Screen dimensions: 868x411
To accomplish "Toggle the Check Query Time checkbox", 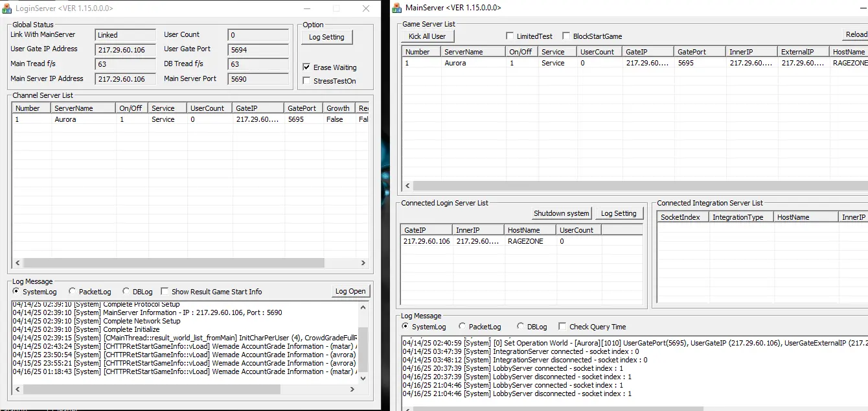I will point(562,327).
